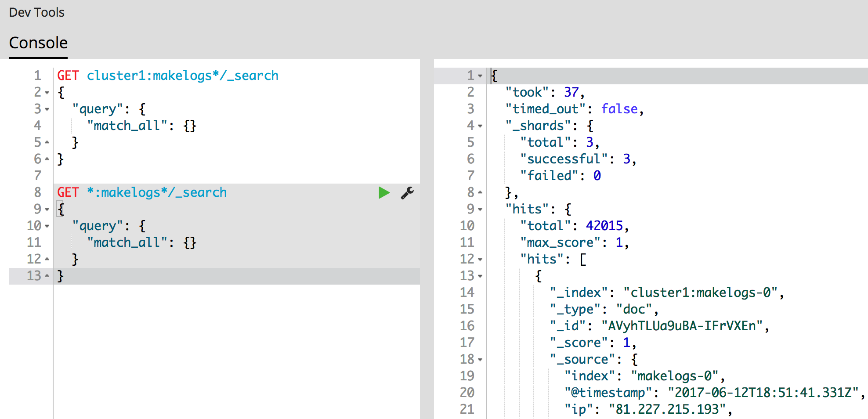This screenshot has height=419, width=868.
Task: Collapse response fold arrow at line 13
Action: [480, 276]
